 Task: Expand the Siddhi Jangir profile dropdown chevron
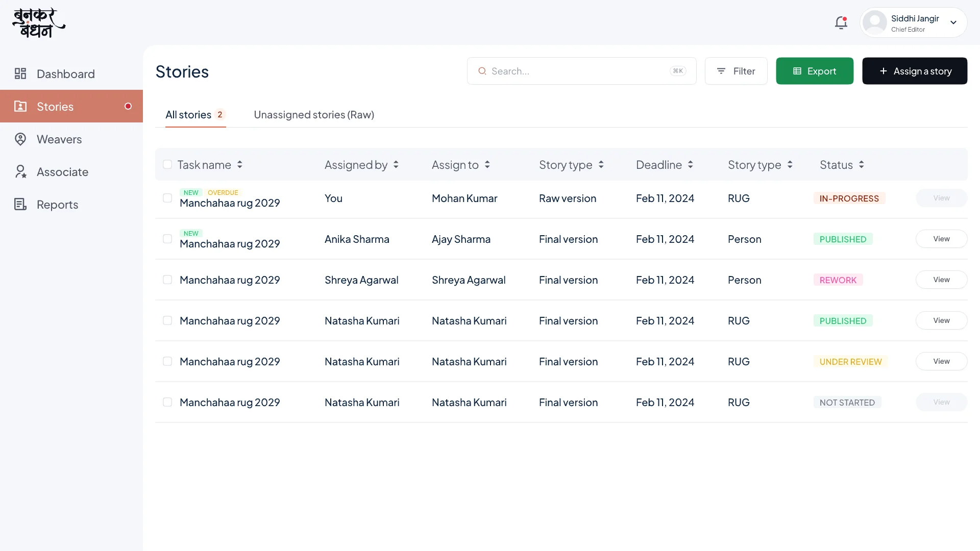(x=953, y=22)
